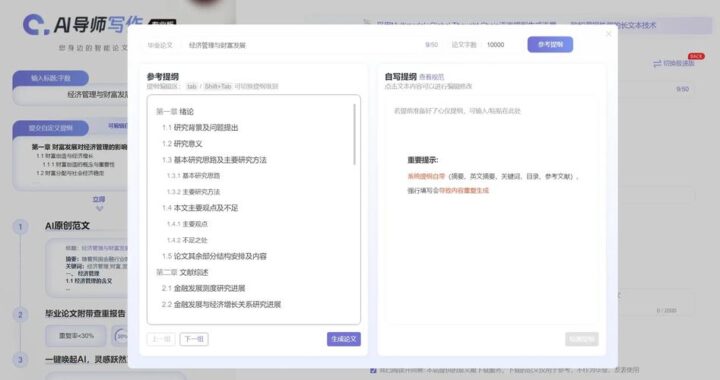
Task: Click the 重复率<30% badge
Action: 76,335
